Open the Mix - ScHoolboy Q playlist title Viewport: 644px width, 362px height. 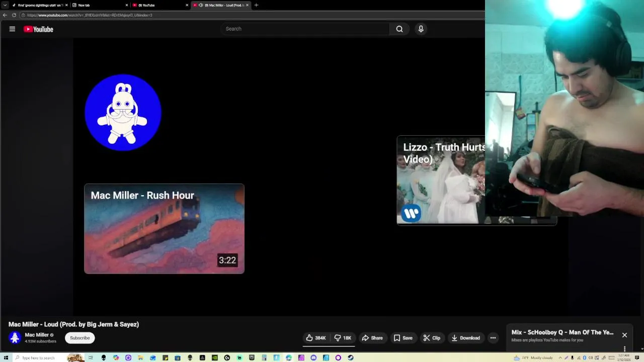pyautogui.click(x=562, y=332)
